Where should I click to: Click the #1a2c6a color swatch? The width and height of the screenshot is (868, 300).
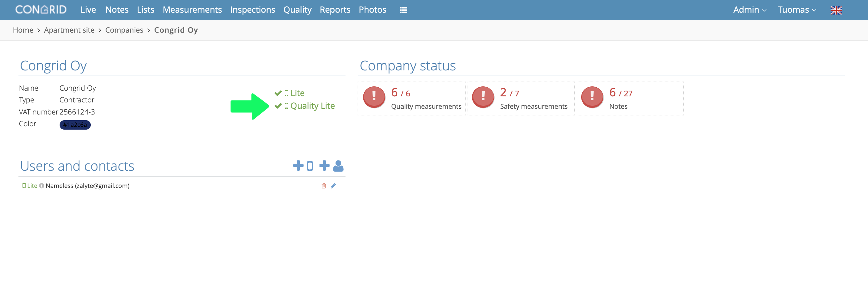(75, 125)
